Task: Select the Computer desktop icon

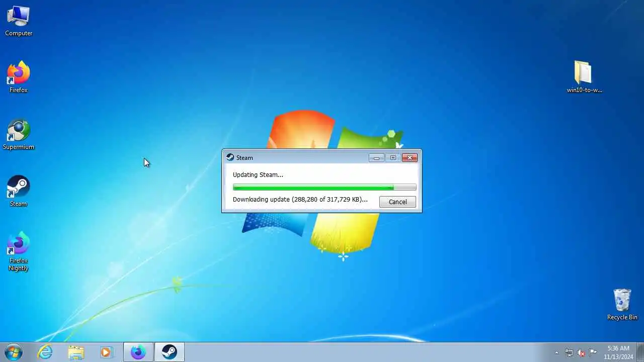Action: (19, 21)
